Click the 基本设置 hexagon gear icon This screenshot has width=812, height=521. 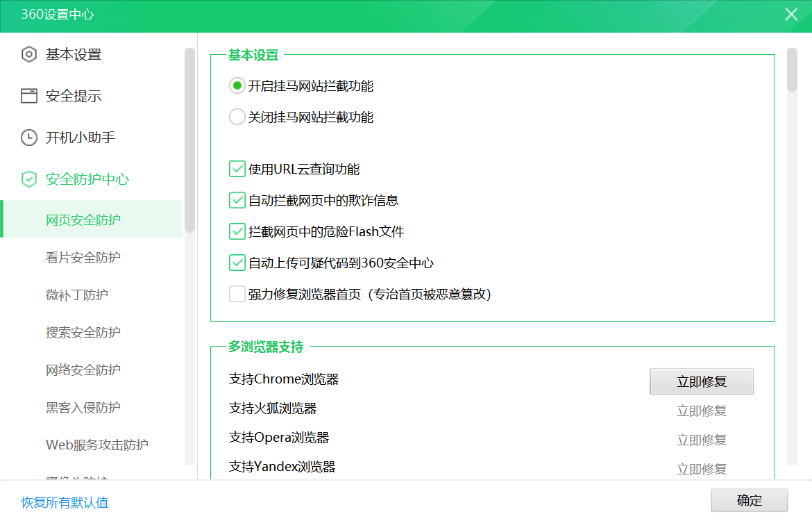click(28, 54)
